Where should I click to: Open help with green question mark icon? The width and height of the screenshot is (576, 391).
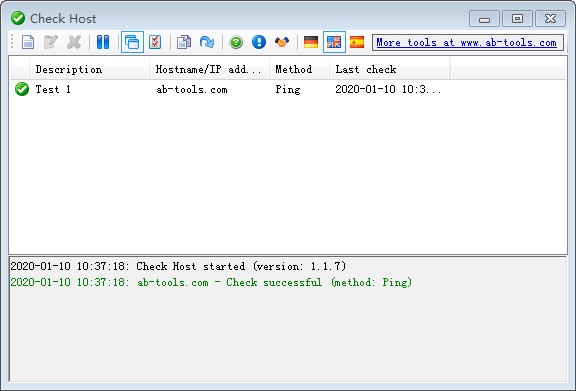tap(236, 42)
